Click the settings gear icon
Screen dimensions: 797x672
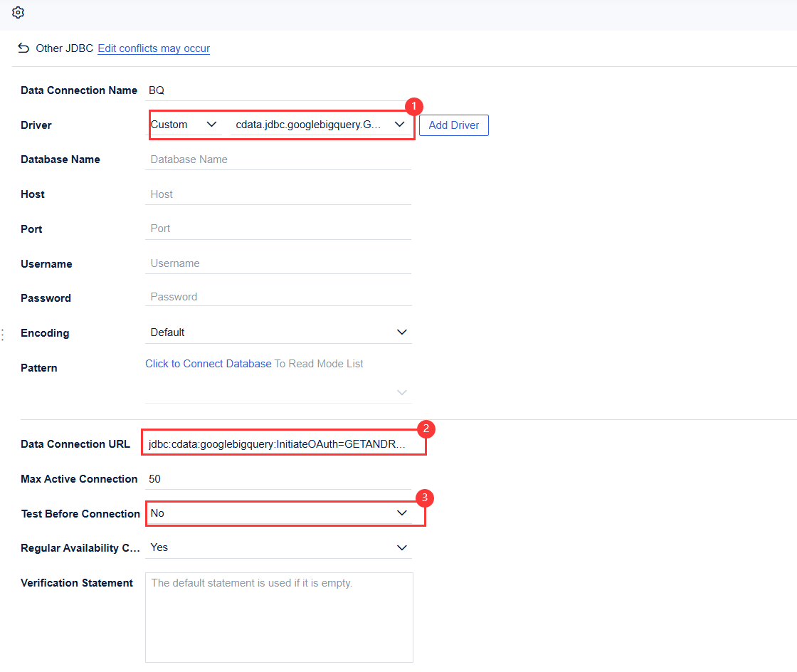coord(19,12)
